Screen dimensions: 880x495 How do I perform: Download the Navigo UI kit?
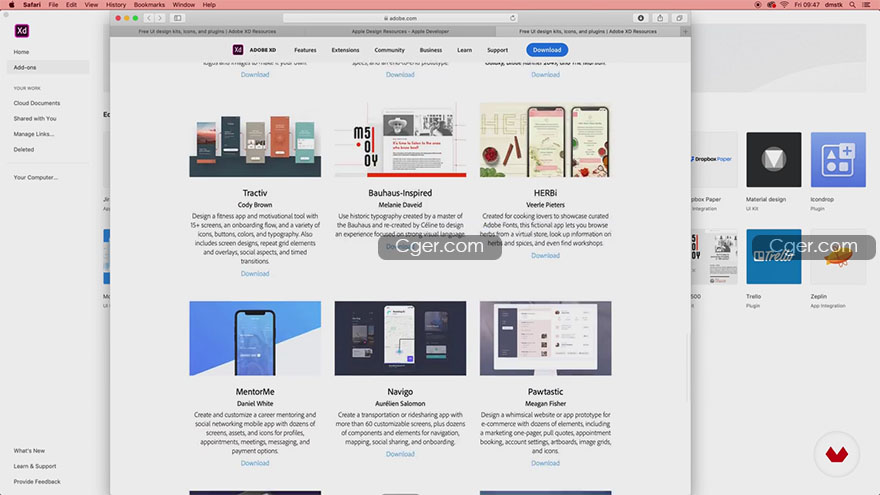[x=400, y=454]
